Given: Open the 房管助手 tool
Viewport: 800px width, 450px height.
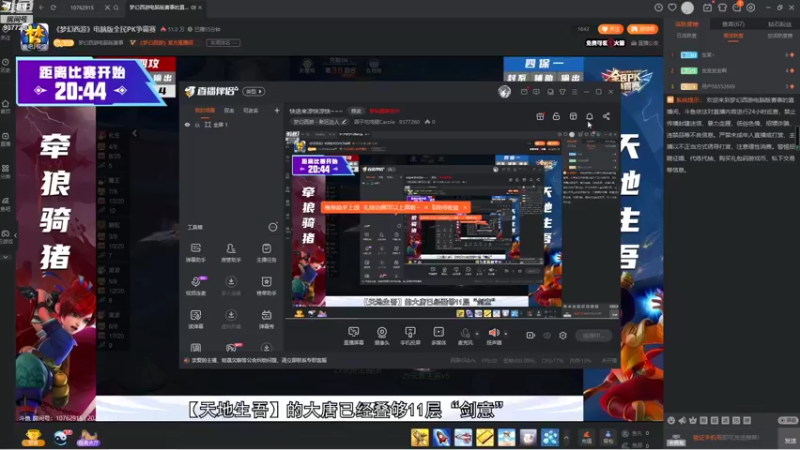Looking at the screenshot, I should (231, 253).
